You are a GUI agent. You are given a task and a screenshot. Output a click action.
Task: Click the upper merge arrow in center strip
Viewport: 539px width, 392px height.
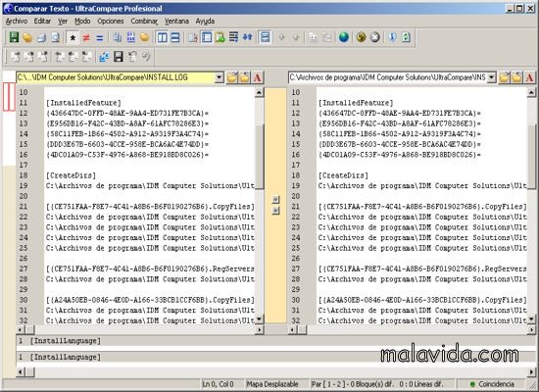(275, 199)
